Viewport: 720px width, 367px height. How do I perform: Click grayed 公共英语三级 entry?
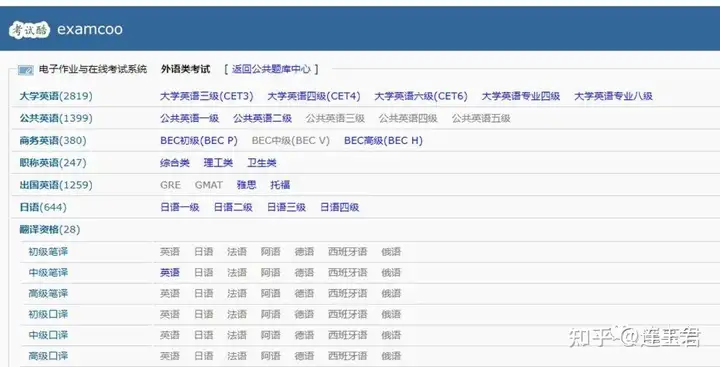pyautogui.click(x=335, y=118)
